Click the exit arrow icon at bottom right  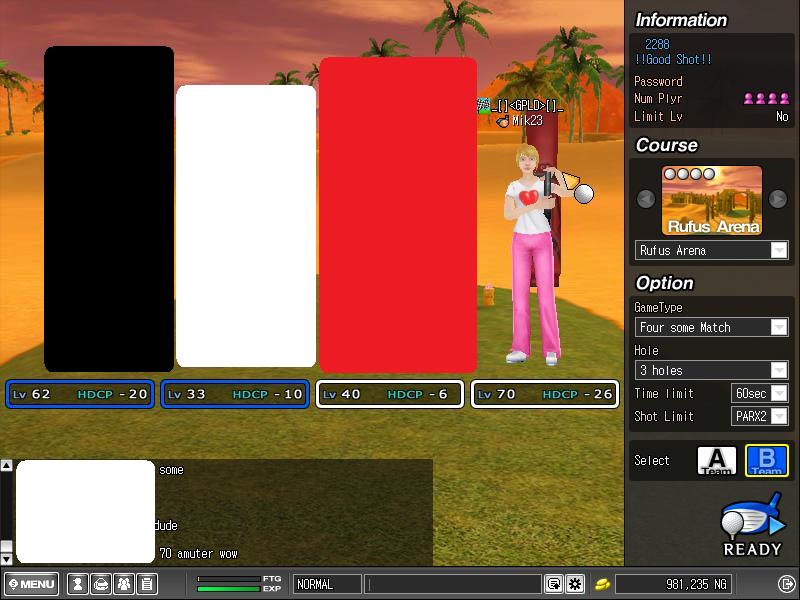coord(786,584)
